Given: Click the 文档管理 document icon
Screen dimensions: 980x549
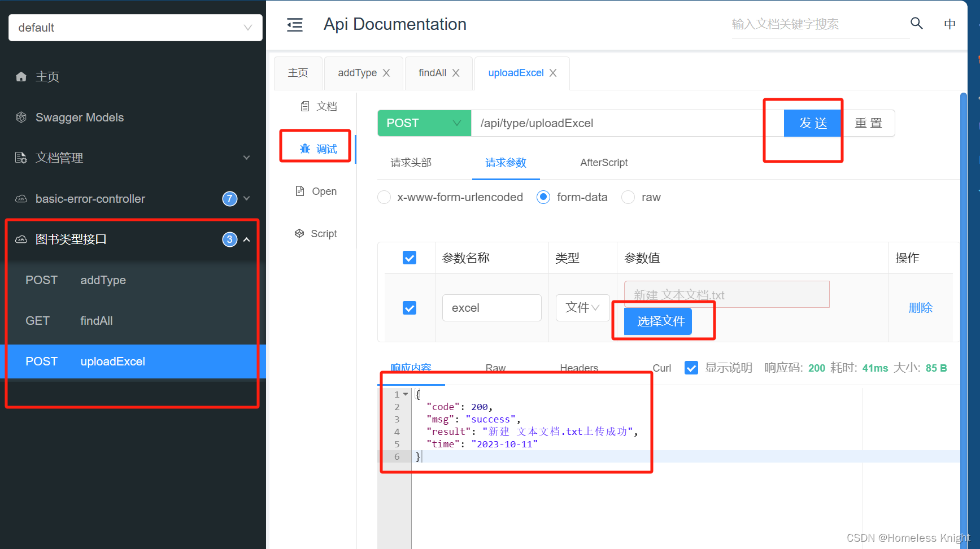Looking at the screenshot, I should coord(21,158).
